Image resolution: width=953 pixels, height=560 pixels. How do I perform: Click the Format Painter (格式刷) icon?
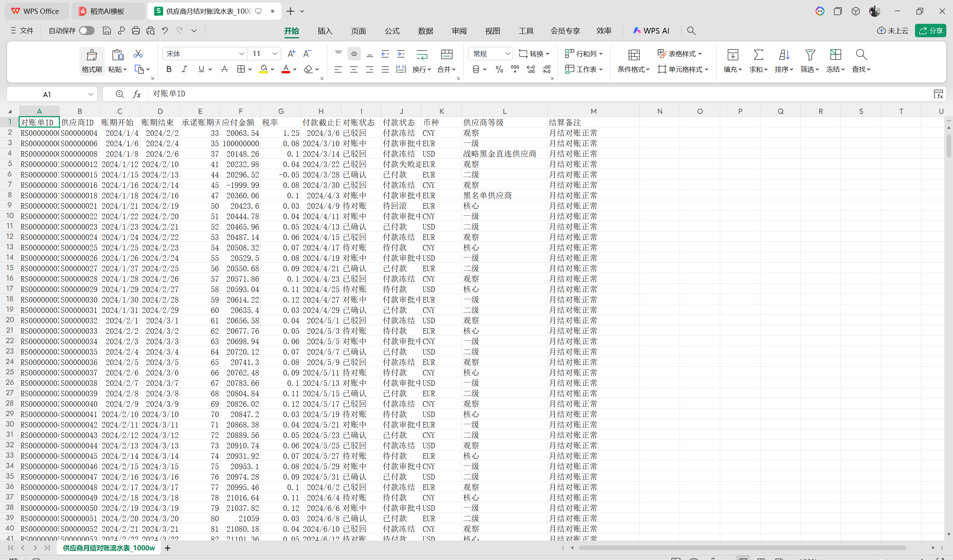click(92, 55)
